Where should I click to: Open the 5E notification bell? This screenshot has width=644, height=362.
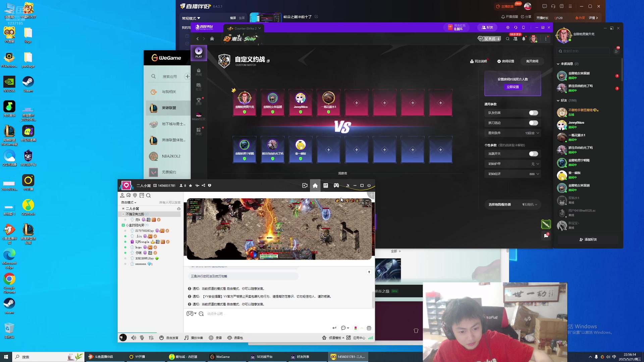click(524, 39)
